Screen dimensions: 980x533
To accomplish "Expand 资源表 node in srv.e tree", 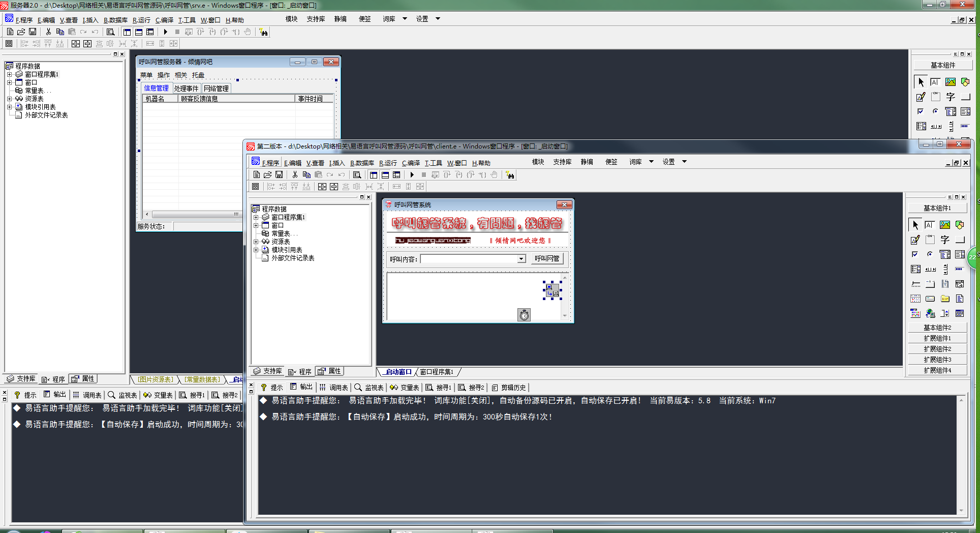I will click(x=9, y=99).
